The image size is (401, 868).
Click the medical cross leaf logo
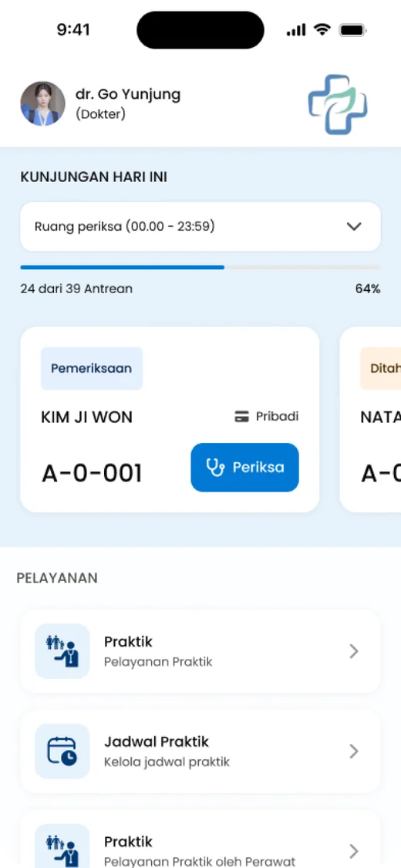point(338,105)
